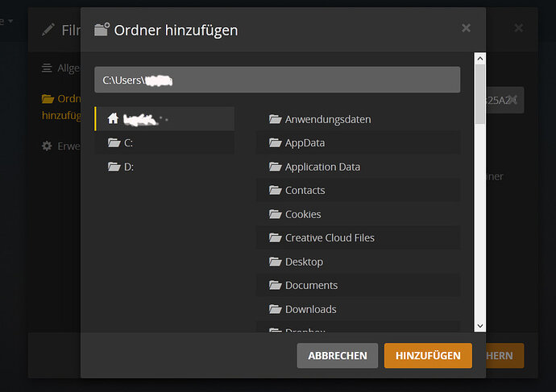Choose the Downloads folder
The image size is (556, 392).
pos(358,309)
